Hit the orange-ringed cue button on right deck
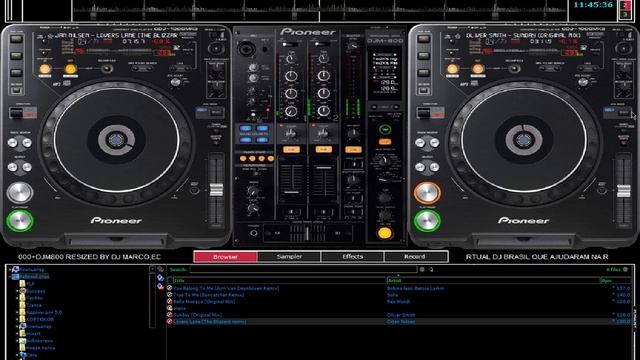The width and height of the screenshot is (640, 360). [427, 193]
